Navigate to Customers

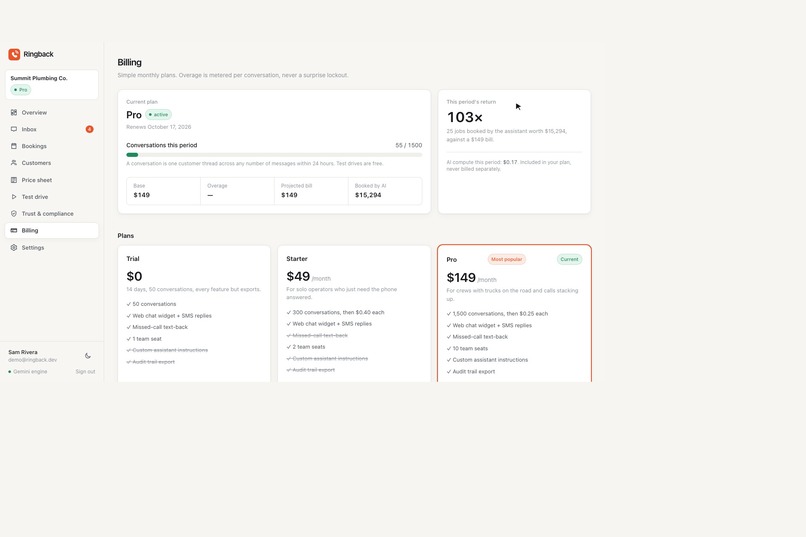tap(51, 163)
